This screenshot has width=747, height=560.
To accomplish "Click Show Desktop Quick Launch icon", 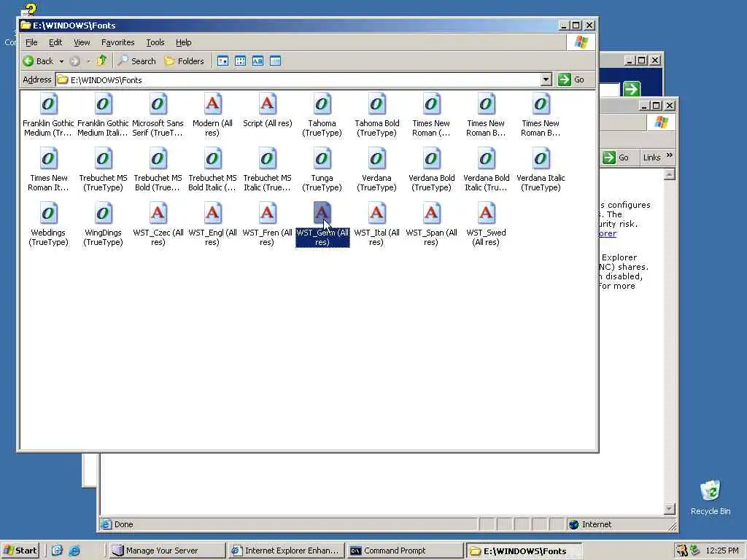I will (57, 551).
